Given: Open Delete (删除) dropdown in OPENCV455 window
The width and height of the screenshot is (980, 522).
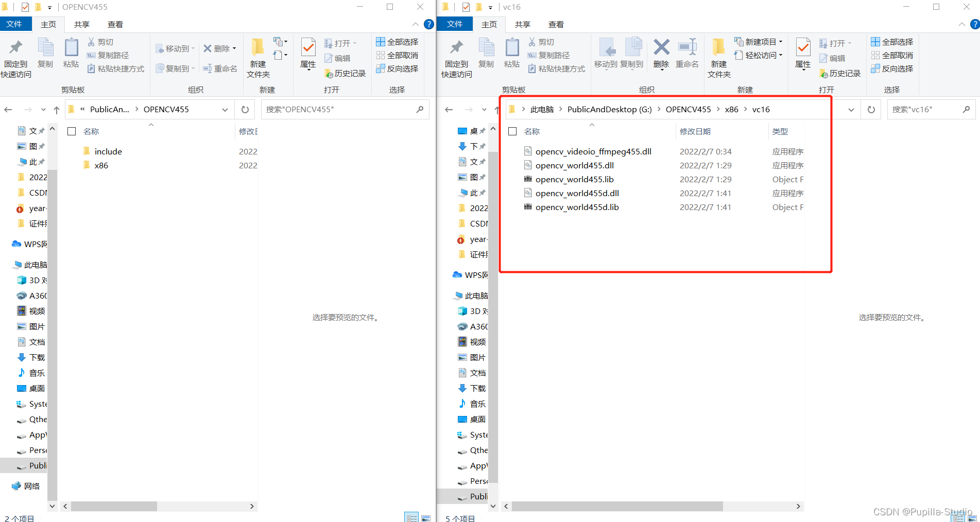Looking at the screenshot, I should point(234,48).
